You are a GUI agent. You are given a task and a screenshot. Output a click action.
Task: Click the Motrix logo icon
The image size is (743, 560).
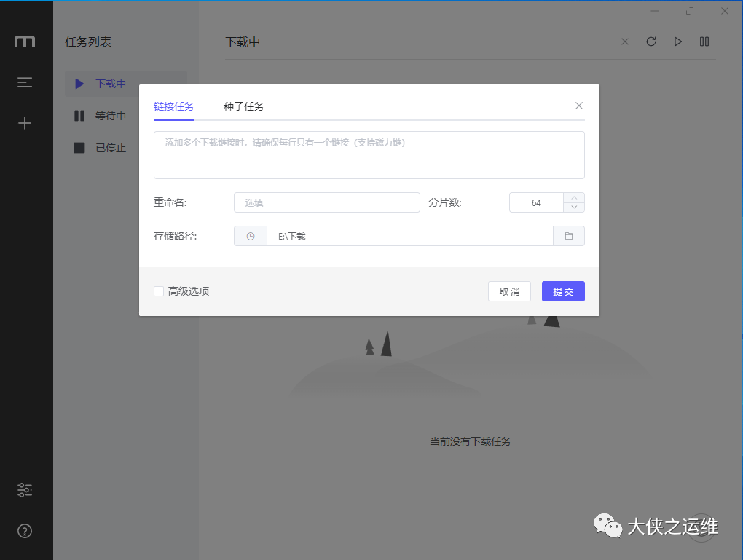pyautogui.click(x=25, y=42)
